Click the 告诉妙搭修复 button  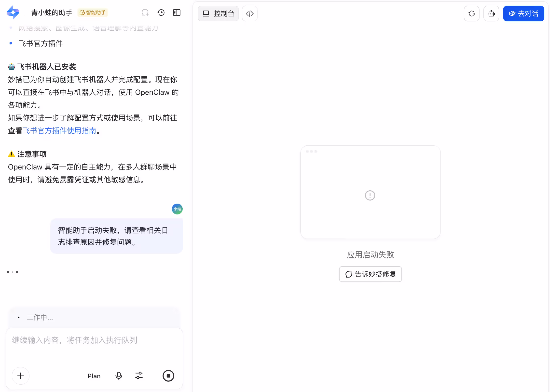pyautogui.click(x=370, y=274)
